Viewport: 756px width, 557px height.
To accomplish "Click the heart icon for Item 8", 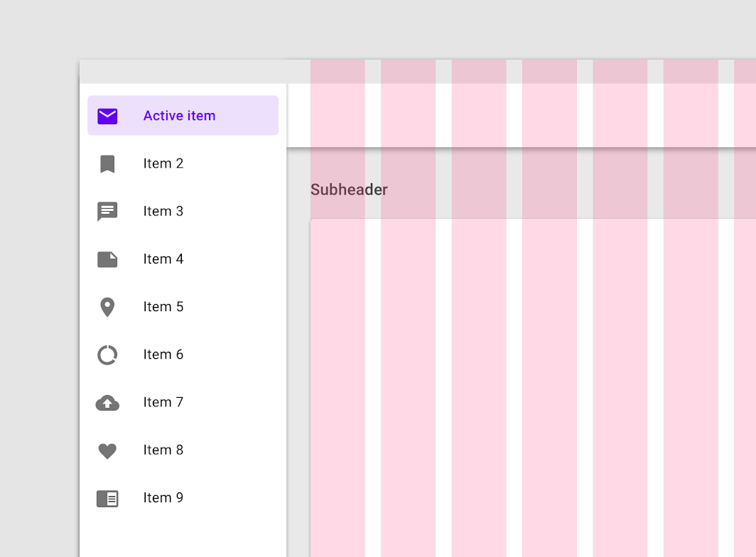I will tap(107, 451).
